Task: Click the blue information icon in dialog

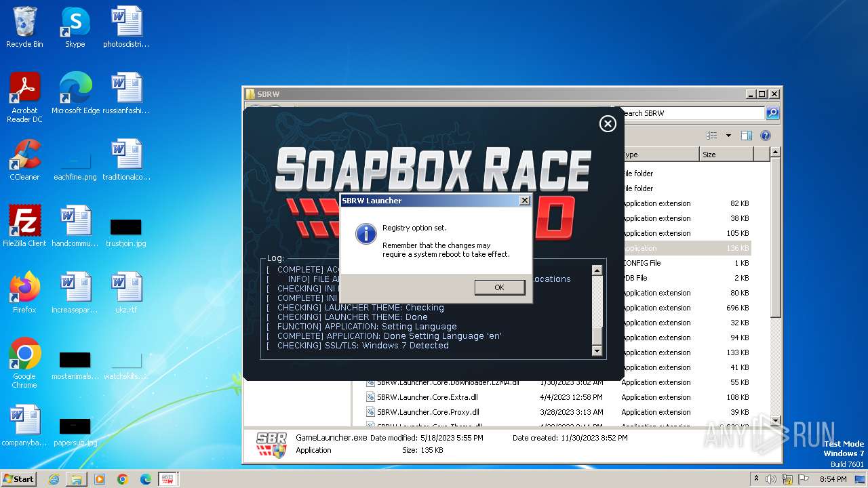Action: click(x=366, y=234)
